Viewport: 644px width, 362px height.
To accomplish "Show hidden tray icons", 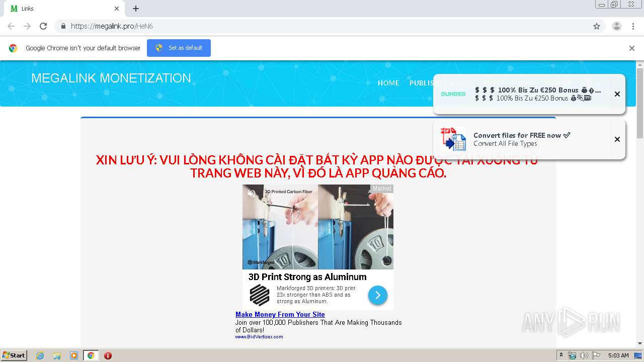I will click(x=561, y=355).
